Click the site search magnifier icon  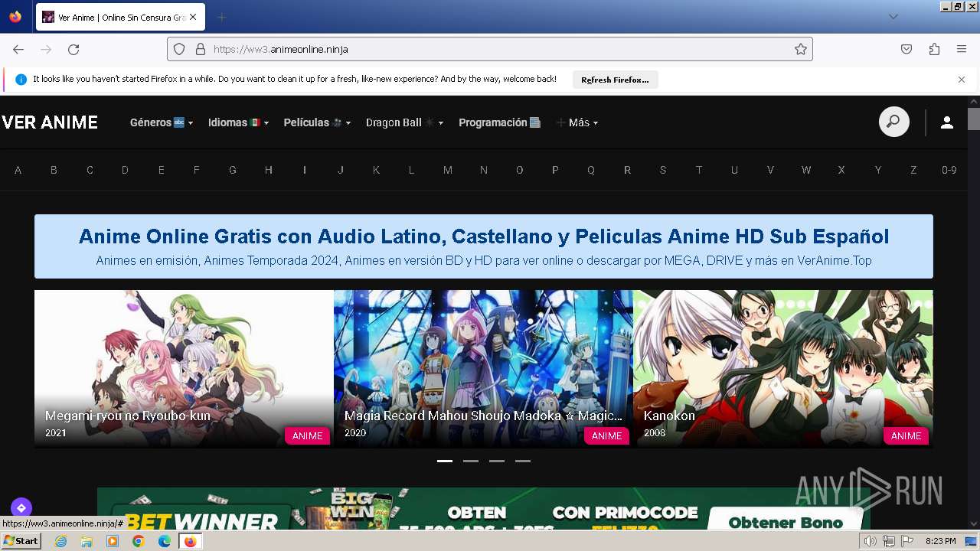[x=893, y=122]
